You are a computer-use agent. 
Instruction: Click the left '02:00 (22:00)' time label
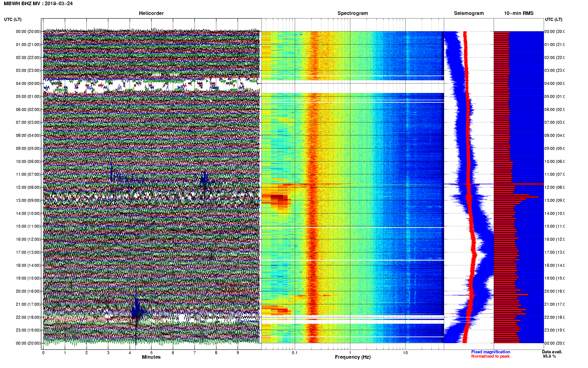(x=28, y=58)
